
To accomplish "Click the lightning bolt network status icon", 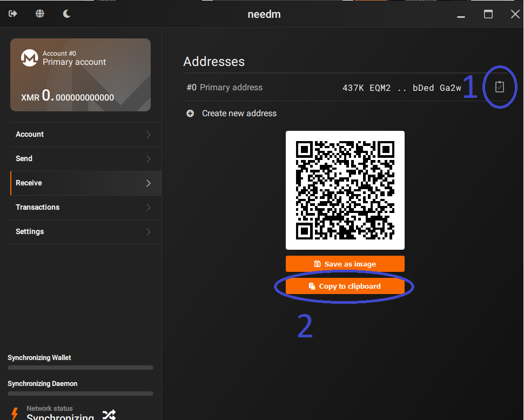I will pyautogui.click(x=15, y=414).
